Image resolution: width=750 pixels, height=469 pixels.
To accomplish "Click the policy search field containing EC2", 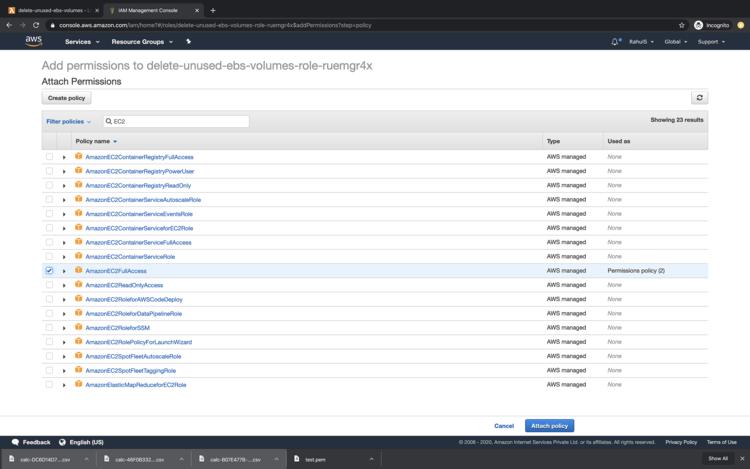I will tap(180, 121).
